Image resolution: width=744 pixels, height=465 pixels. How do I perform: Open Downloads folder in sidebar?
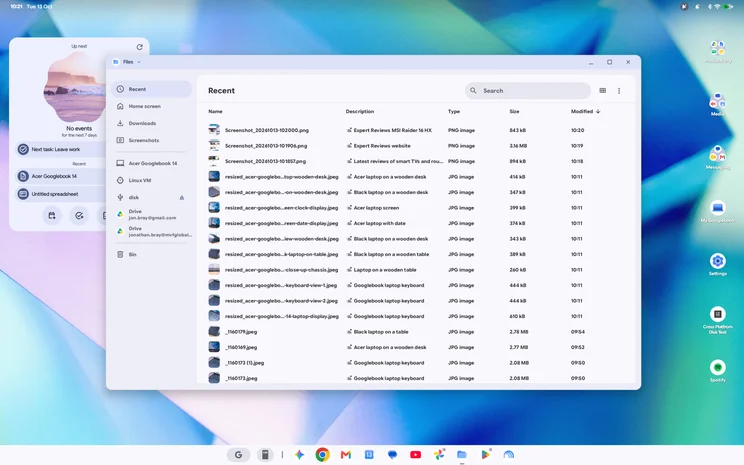(x=151, y=123)
